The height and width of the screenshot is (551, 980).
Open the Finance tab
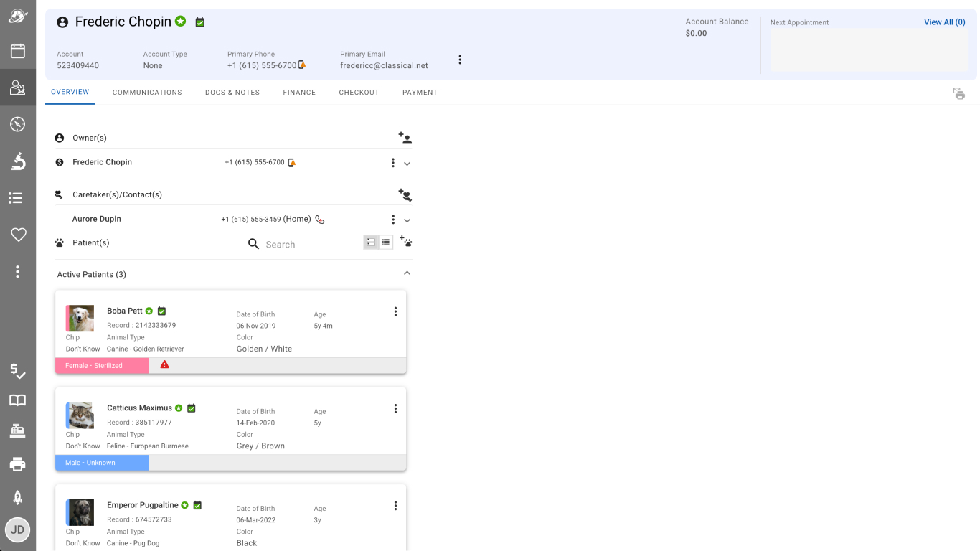299,93
